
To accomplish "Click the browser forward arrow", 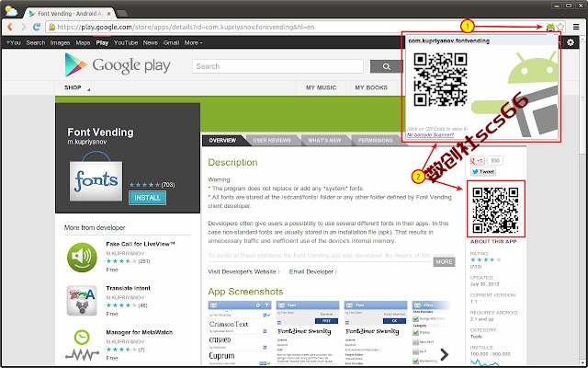I will 23,27.
